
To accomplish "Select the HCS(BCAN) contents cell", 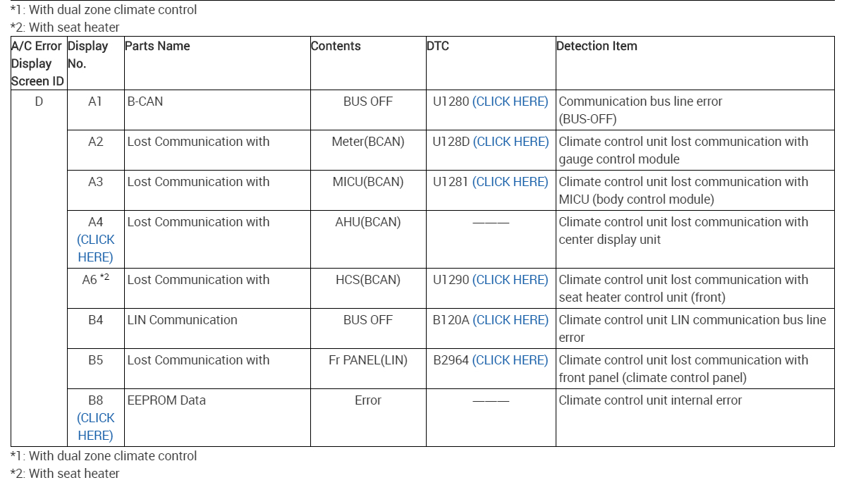I will (x=368, y=280).
